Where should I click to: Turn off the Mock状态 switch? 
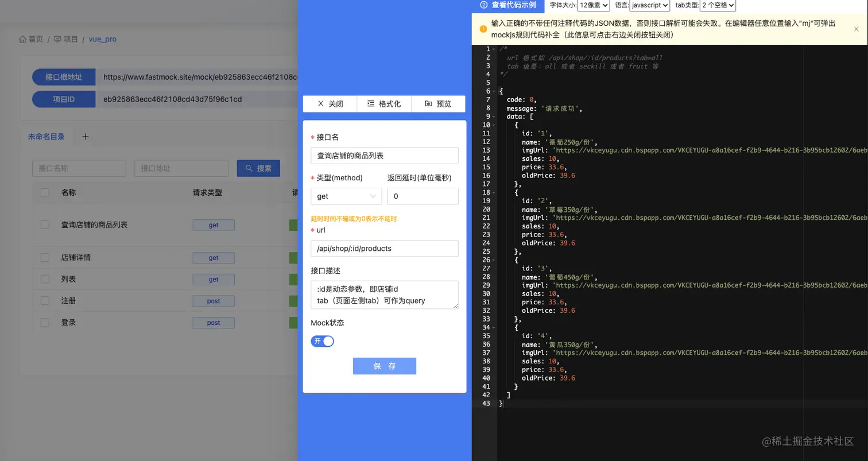tap(322, 341)
